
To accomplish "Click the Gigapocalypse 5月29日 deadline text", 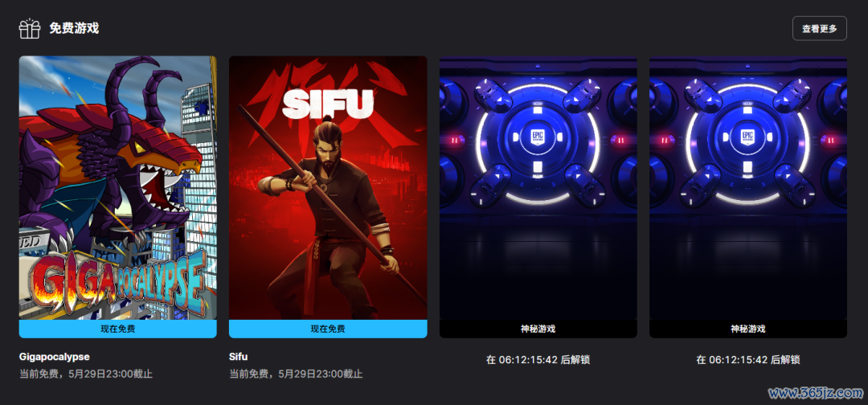I will 86,374.
